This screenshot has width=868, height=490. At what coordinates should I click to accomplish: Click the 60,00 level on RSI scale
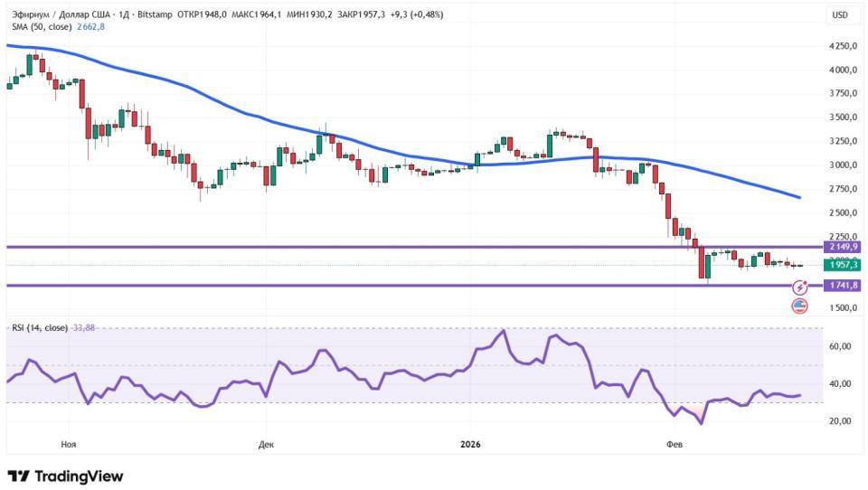click(842, 346)
